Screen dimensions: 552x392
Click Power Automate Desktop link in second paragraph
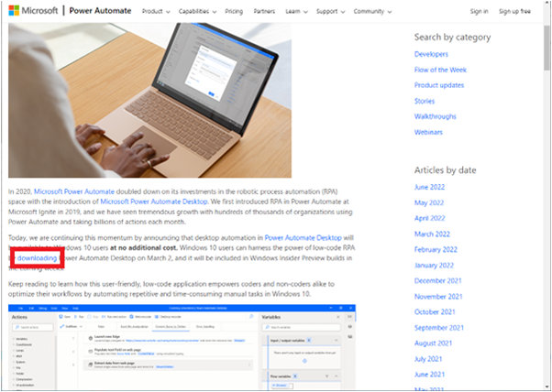point(304,237)
